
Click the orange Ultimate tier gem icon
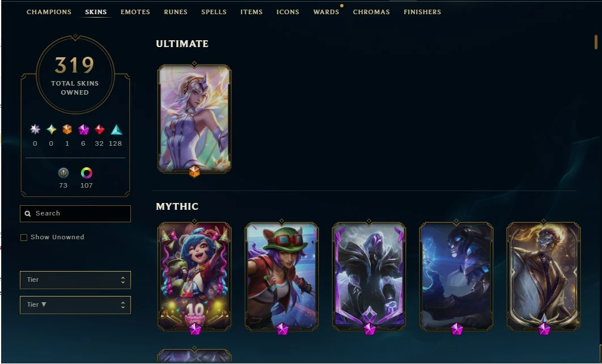67,130
